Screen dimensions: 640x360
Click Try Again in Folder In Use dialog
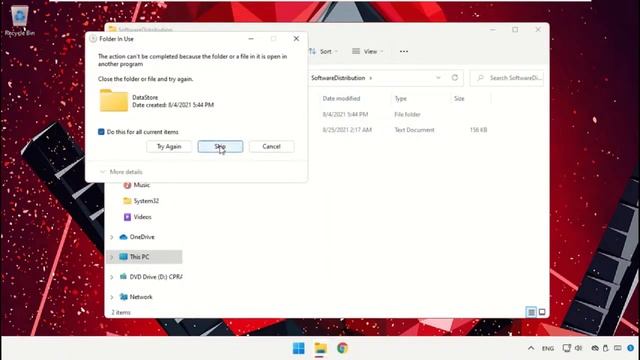click(169, 147)
